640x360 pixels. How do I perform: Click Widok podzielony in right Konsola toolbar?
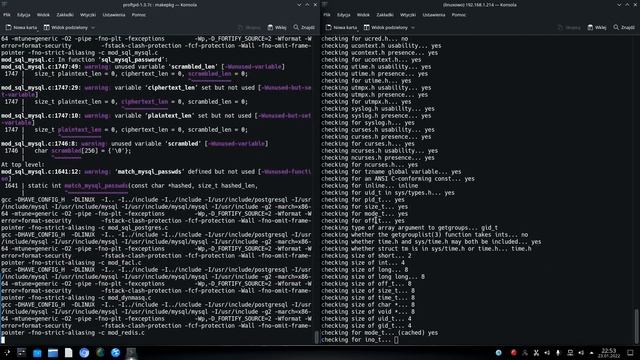(x=386, y=27)
